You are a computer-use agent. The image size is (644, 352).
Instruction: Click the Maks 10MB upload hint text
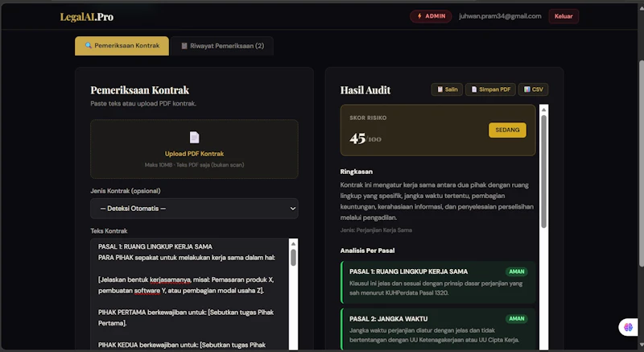click(x=194, y=164)
